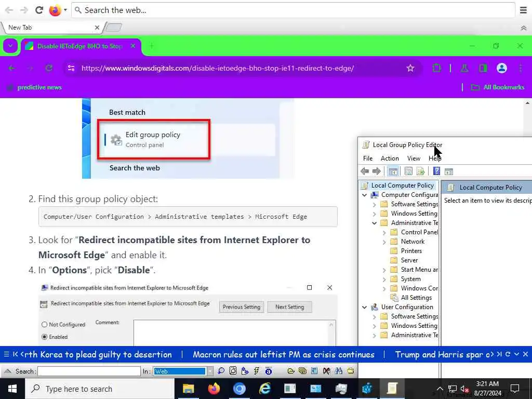This screenshot has width=532, height=399.
Task: Click the Back arrow in Group Policy Editor toolbar
Action: point(365,171)
